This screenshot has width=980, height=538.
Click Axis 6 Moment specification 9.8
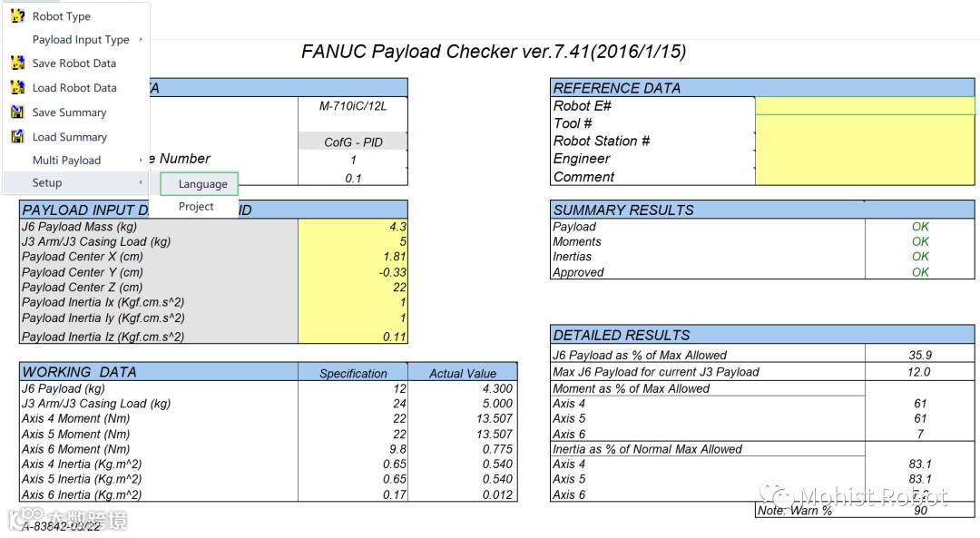pos(353,449)
